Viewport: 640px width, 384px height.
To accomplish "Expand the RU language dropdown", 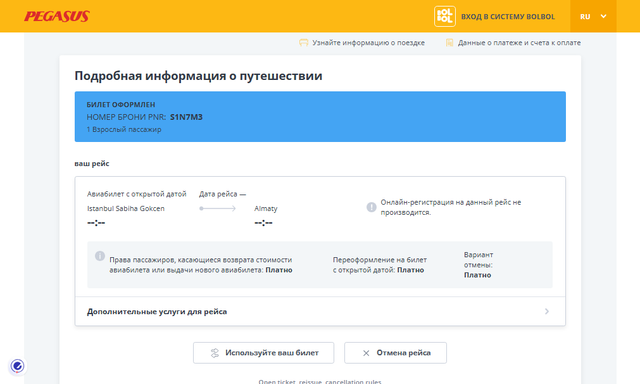I will click(x=593, y=16).
